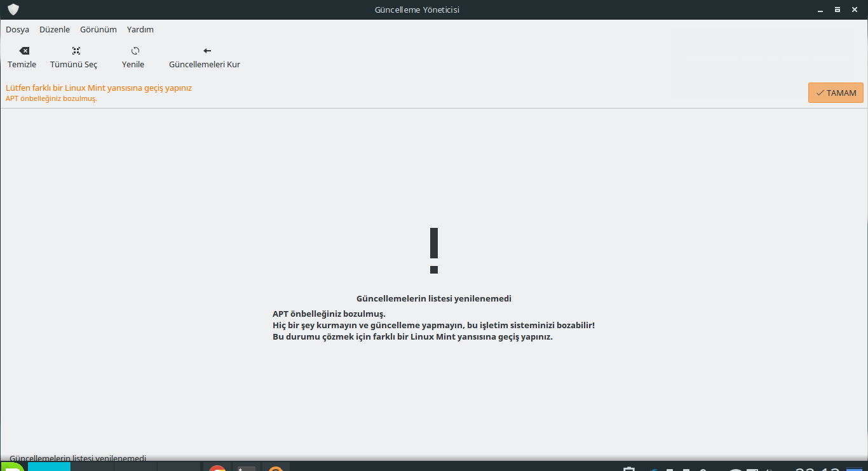Screen dimensions: 868x471
Task: Click the orange "APT önbelleğiniz bozulmuş." line in the info bar
Action: (51, 98)
